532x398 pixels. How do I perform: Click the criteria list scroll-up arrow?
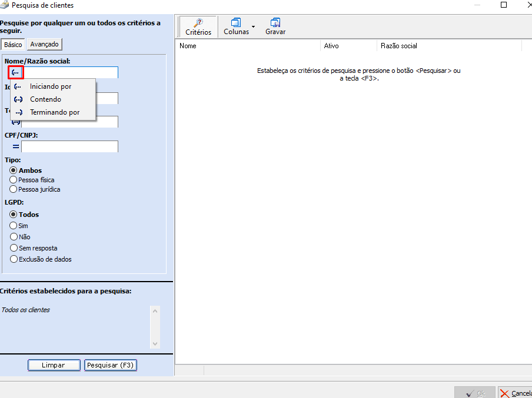click(x=155, y=311)
